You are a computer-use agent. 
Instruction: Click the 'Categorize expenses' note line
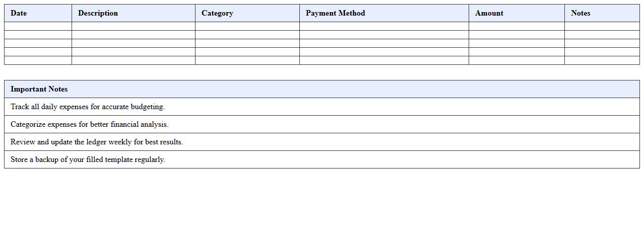tap(89, 124)
